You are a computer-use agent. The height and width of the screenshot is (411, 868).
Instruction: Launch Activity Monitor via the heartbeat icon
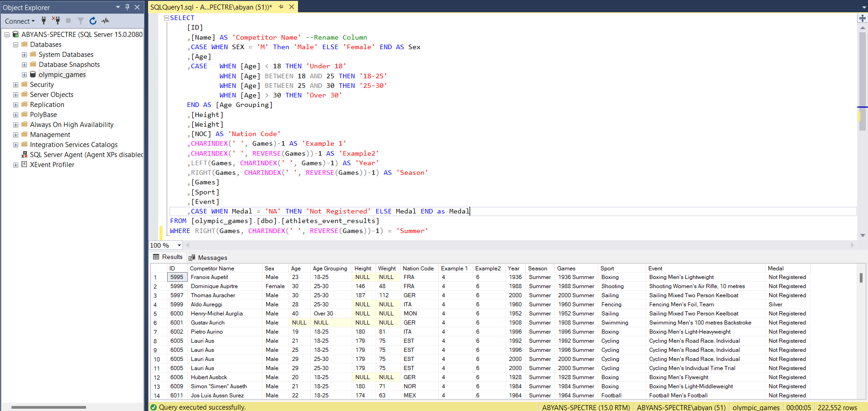pyautogui.click(x=105, y=21)
